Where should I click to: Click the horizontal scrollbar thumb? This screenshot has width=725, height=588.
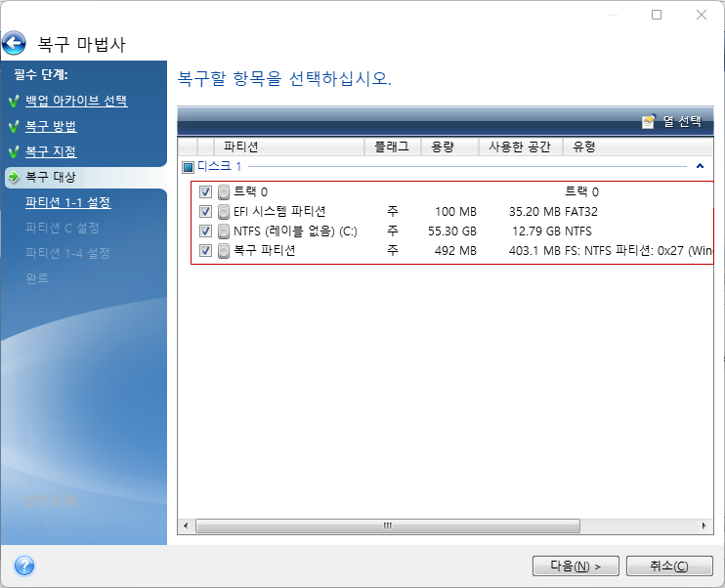pos(388,525)
